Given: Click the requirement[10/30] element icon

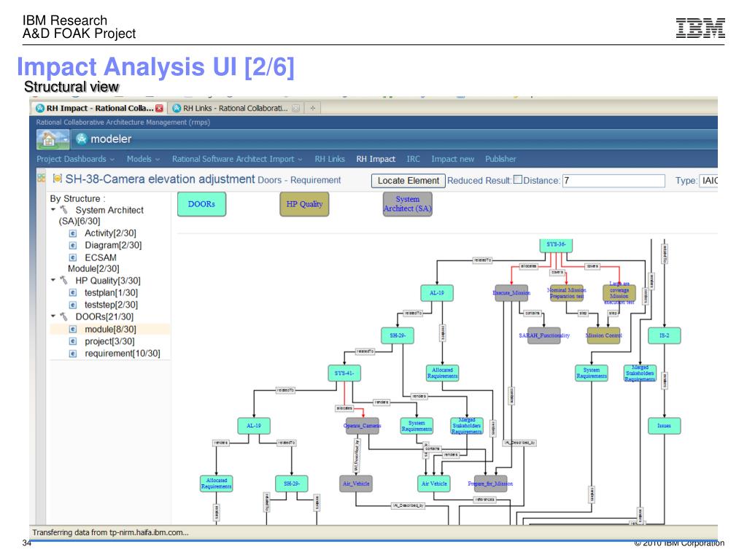Looking at the screenshot, I should [x=73, y=354].
